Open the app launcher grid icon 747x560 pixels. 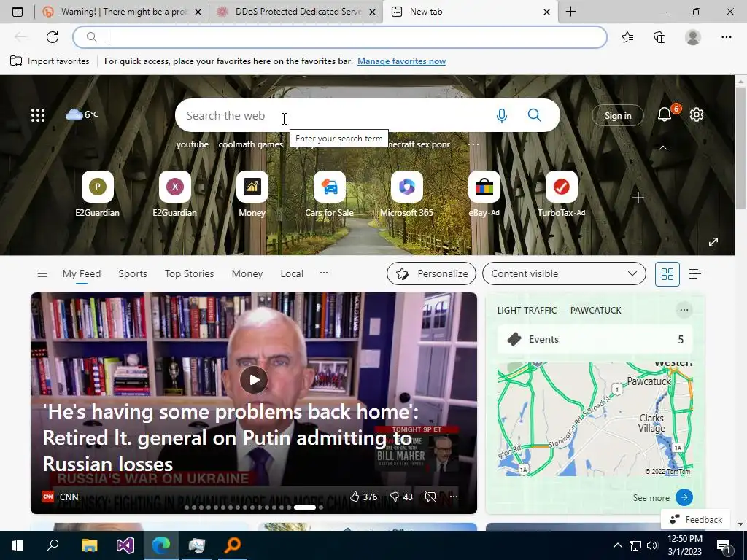(x=38, y=115)
